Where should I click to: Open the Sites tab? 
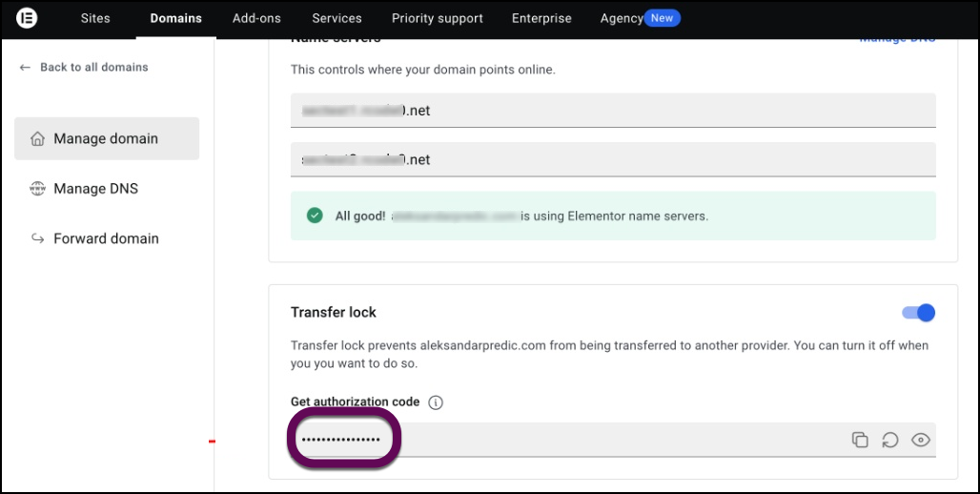pyautogui.click(x=95, y=18)
